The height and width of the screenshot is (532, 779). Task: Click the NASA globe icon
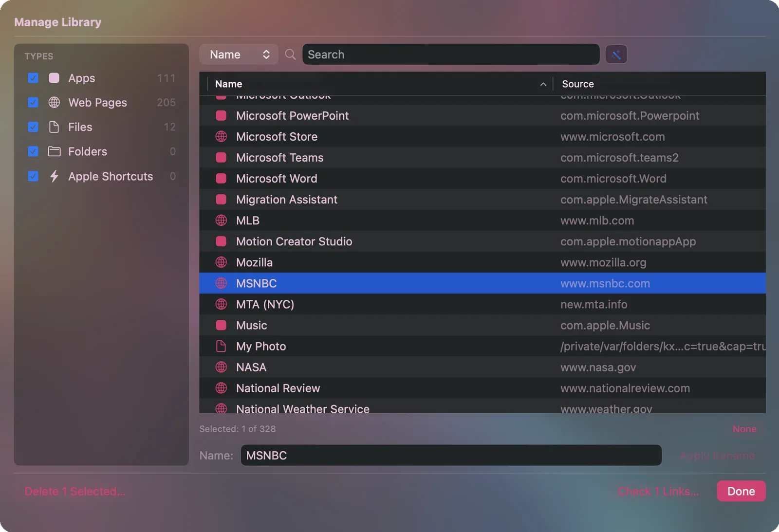click(221, 367)
